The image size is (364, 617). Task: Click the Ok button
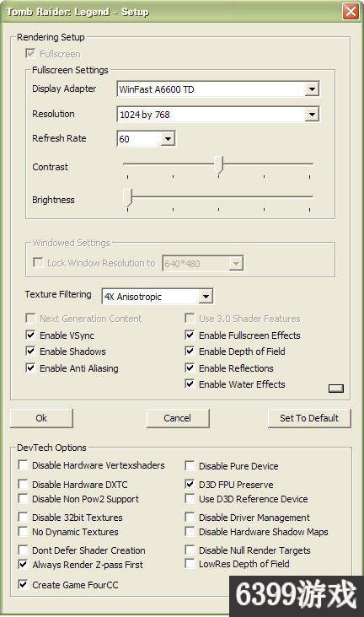(x=41, y=418)
